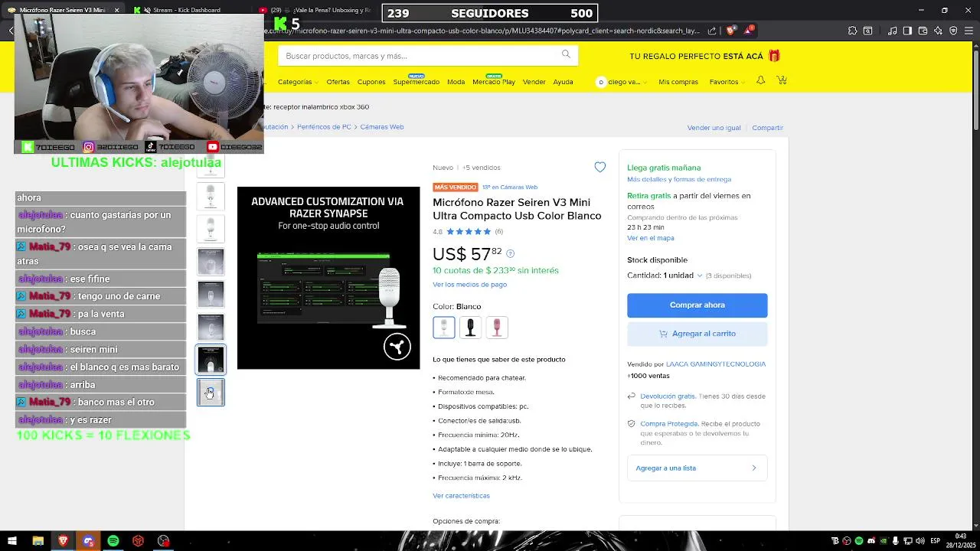The height and width of the screenshot is (551, 980).
Task: Select the black color variant
Action: click(470, 328)
